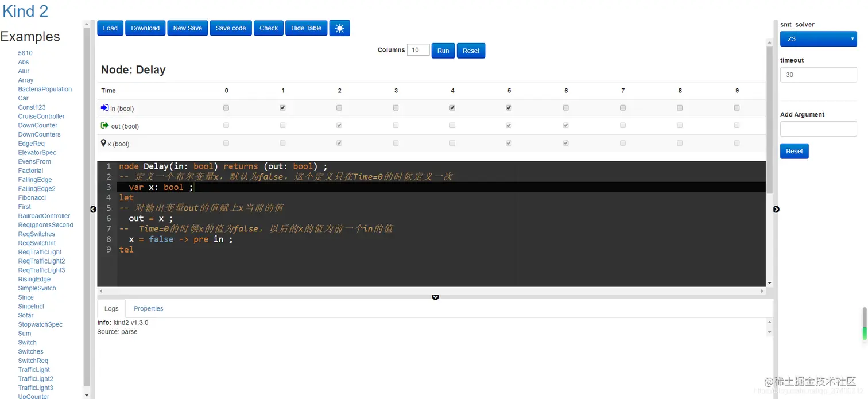The height and width of the screenshot is (399, 868).
Task: Open the Factorial example
Action: [x=30, y=171]
